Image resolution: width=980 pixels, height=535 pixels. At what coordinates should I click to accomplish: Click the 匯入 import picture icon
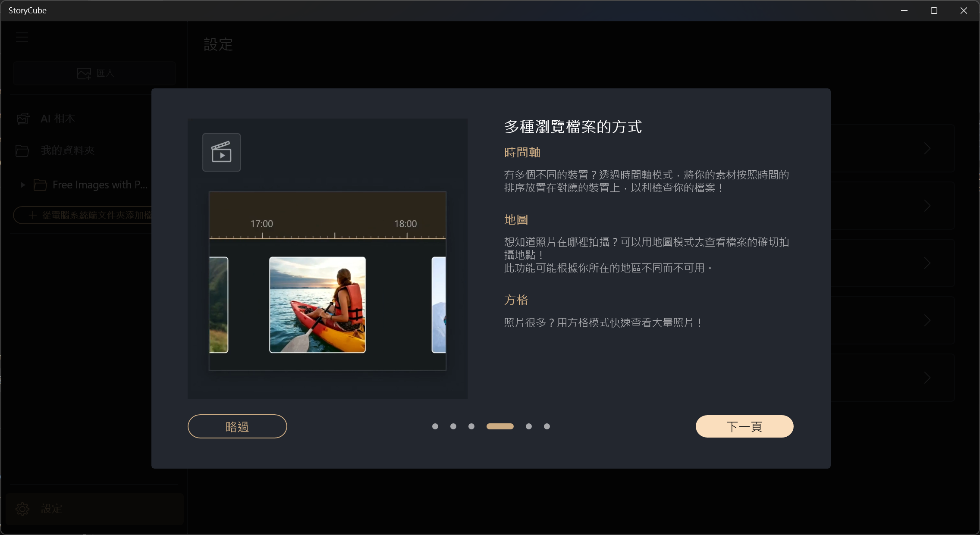tap(84, 73)
